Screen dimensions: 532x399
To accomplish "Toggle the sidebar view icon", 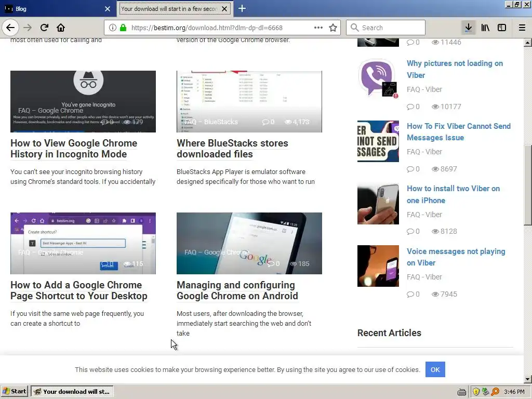I will point(502,28).
